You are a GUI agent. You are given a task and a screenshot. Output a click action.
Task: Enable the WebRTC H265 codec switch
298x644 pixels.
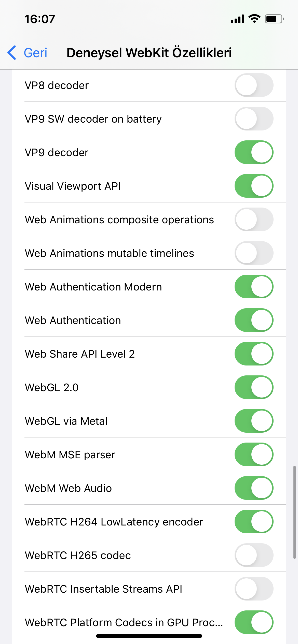[254, 555]
